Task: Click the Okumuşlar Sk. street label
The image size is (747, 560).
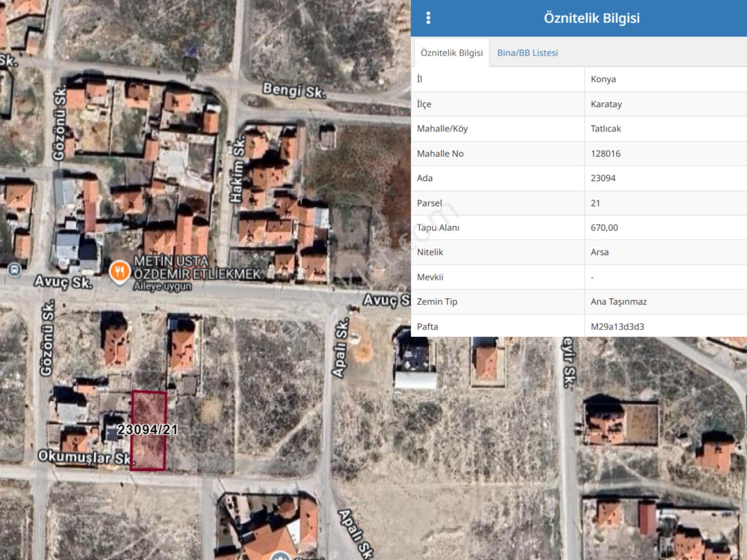Action: point(86,457)
